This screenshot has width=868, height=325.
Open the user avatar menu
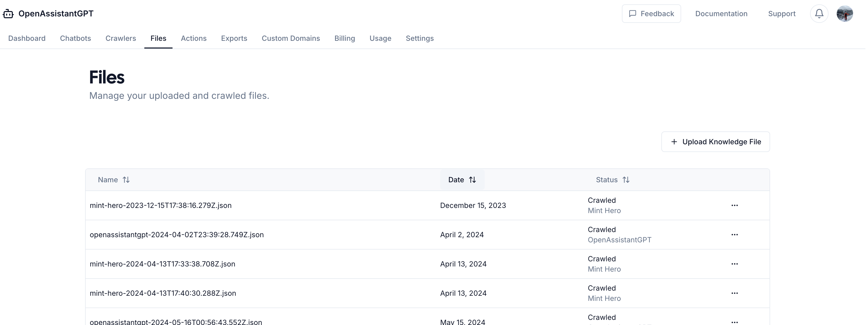point(845,14)
